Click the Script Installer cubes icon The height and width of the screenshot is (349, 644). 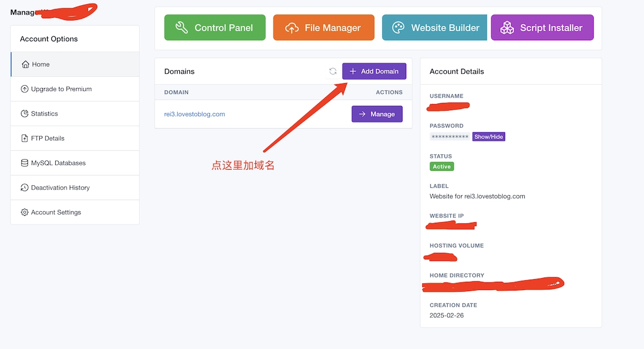(x=507, y=28)
